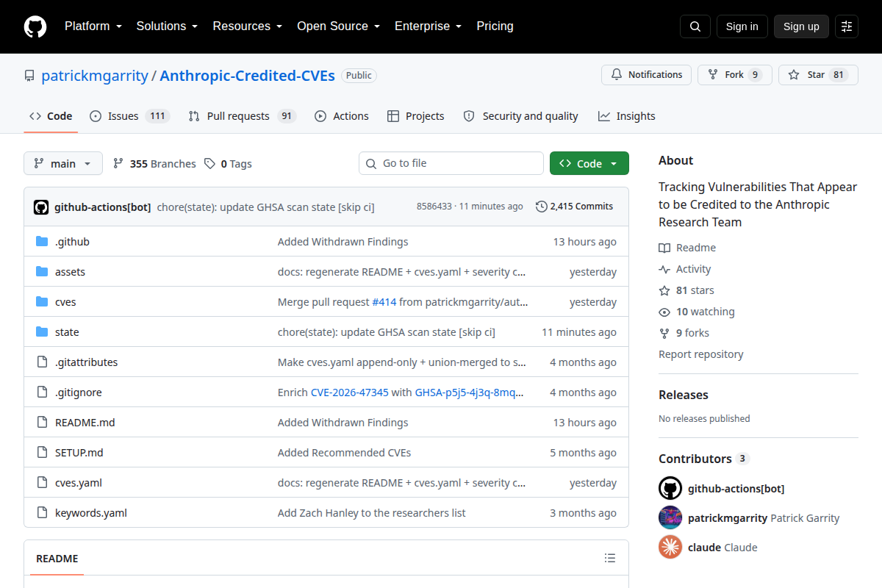Expand the main branch selector
The height and width of the screenshot is (588, 882).
point(63,163)
